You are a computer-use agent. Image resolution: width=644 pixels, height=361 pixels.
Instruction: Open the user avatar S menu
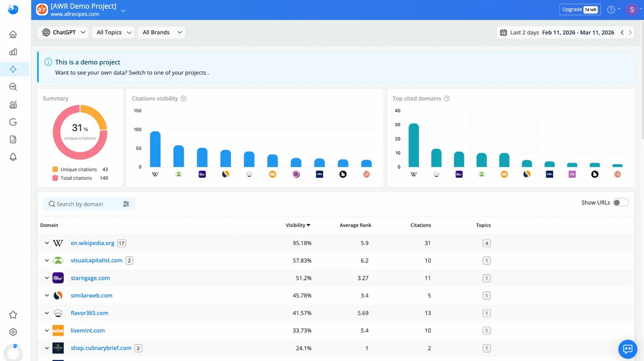click(x=632, y=10)
